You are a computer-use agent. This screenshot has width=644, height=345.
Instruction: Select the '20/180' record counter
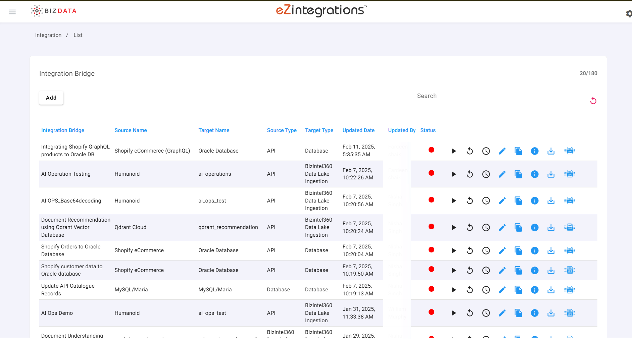(588, 73)
